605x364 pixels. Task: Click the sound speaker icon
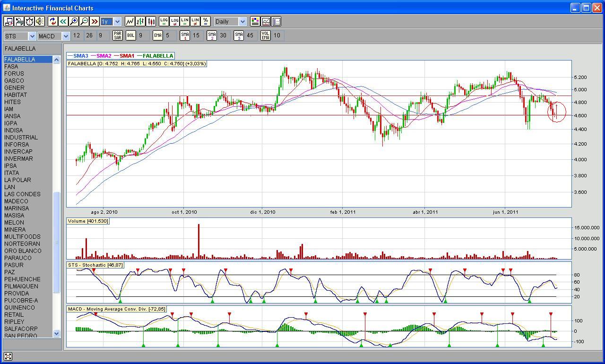(x=40, y=21)
